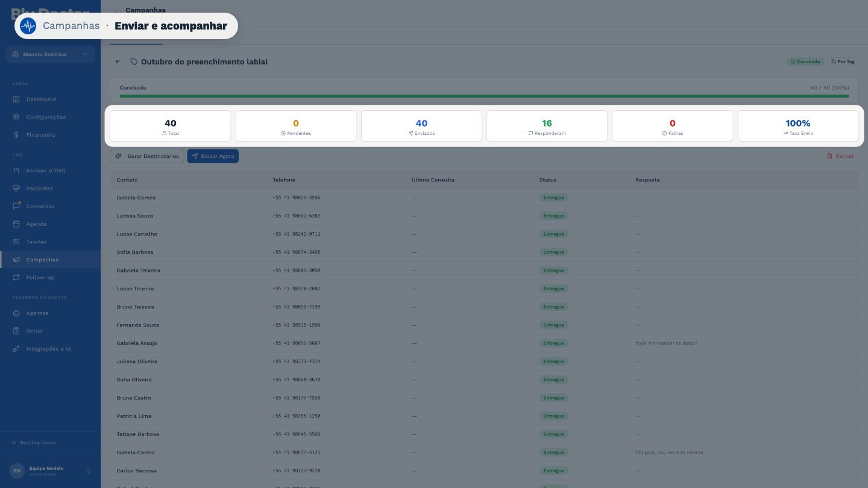Click contact name Patrícia Lima
The width and height of the screenshot is (868, 488).
tap(134, 416)
